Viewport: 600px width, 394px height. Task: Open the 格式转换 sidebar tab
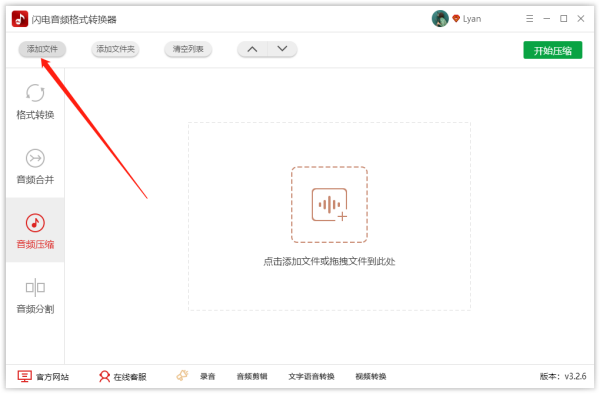(x=35, y=101)
